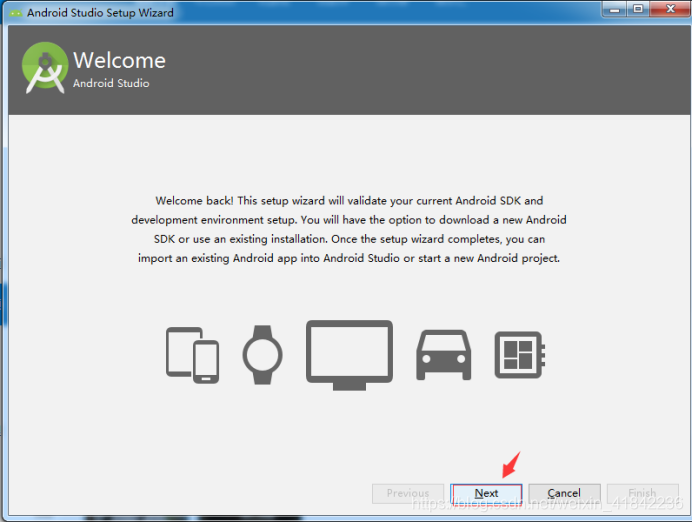
Task: Click the Finish button
Action: tap(643, 493)
